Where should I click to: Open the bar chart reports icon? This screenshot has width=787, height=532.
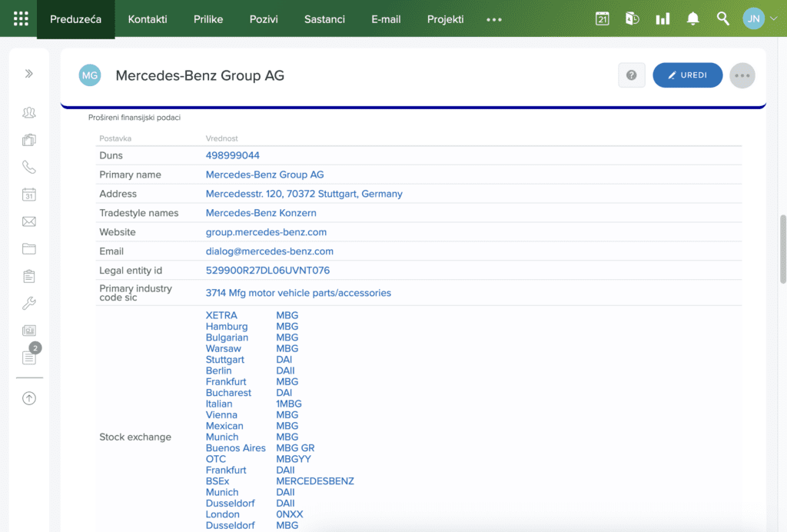(x=662, y=19)
